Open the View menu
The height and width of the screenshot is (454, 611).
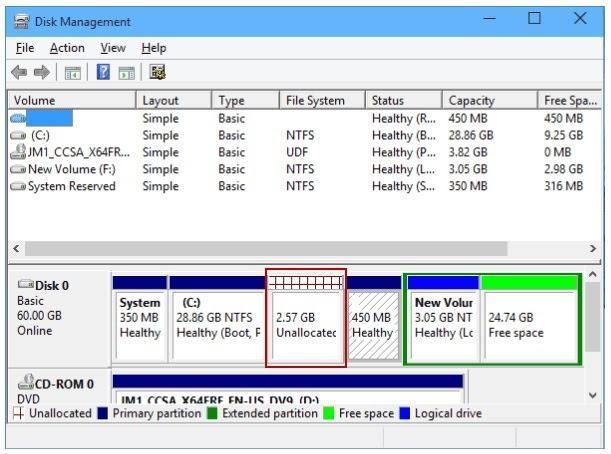coord(112,48)
